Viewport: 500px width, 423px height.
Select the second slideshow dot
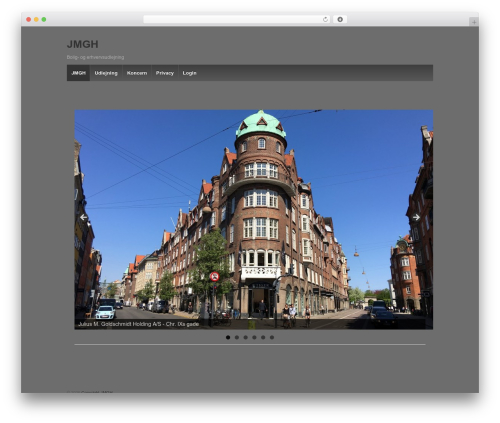(237, 337)
